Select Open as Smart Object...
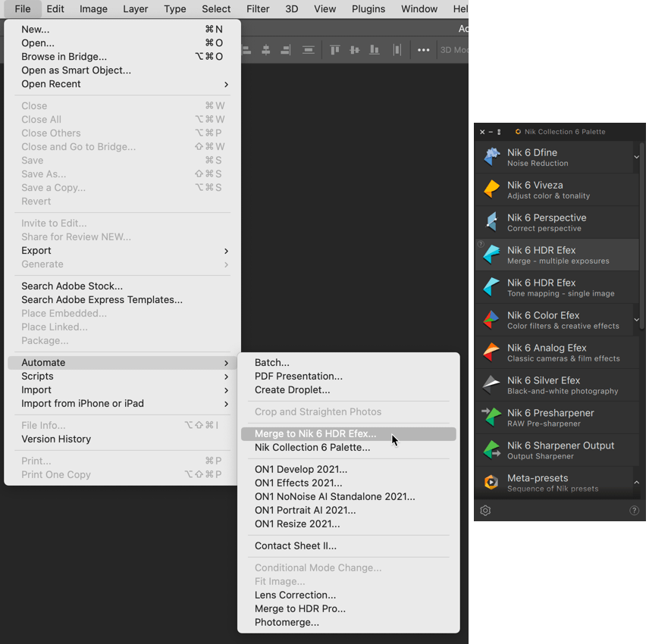Image resolution: width=649 pixels, height=644 pixels. 123,70
